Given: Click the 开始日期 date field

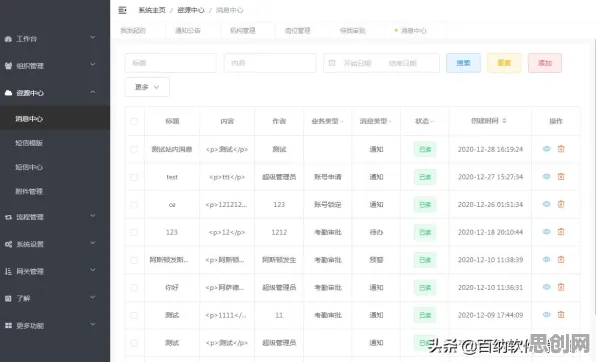Looking at the screenshot, I should [357, 63].
